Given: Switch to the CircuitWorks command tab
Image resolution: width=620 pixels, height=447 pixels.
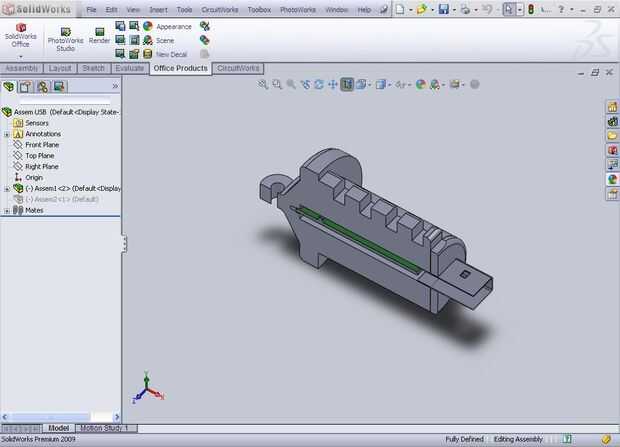Looking at the screenshot, I should click(238, 68).
